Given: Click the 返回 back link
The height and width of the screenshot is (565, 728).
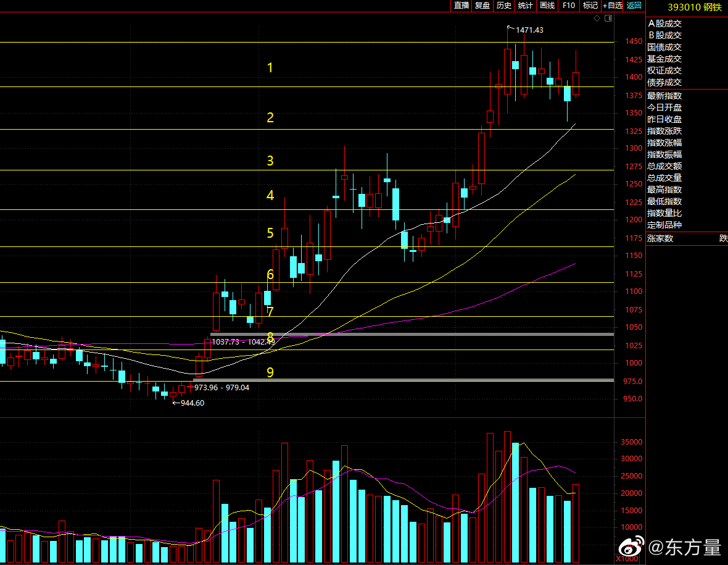Looking at the screenshot, I should 634,6.
